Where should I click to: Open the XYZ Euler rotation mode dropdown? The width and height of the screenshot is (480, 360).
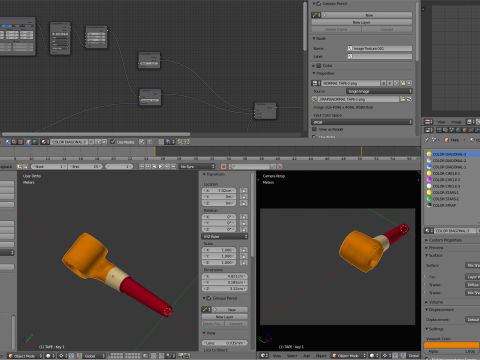pos(225,236)
